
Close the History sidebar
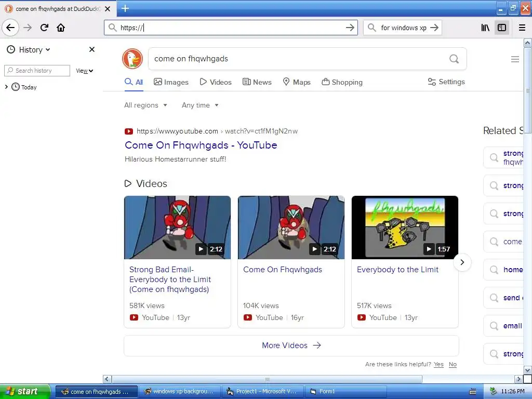(x=91, y=49)
